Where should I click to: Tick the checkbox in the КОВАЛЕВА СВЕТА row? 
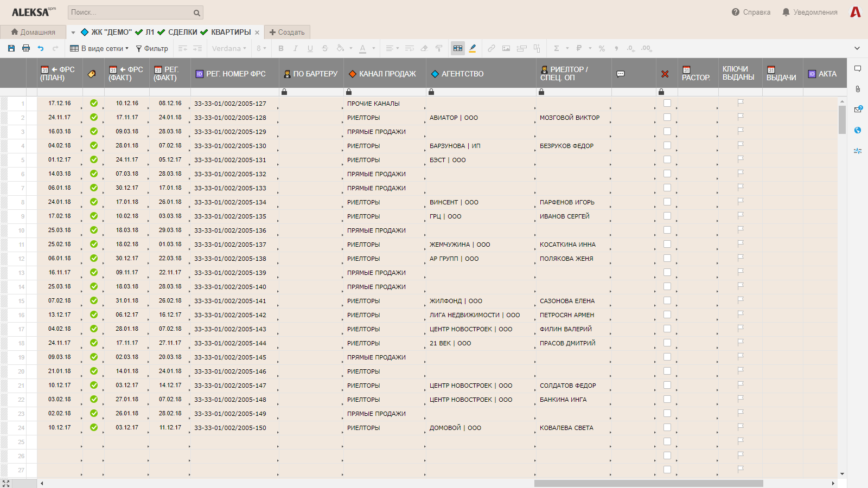tap(667, 427)
